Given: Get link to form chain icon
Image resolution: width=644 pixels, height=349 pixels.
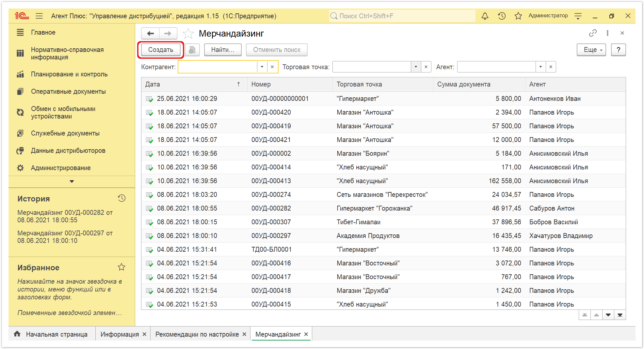Looking at the screenshot, I should [593, 33].
